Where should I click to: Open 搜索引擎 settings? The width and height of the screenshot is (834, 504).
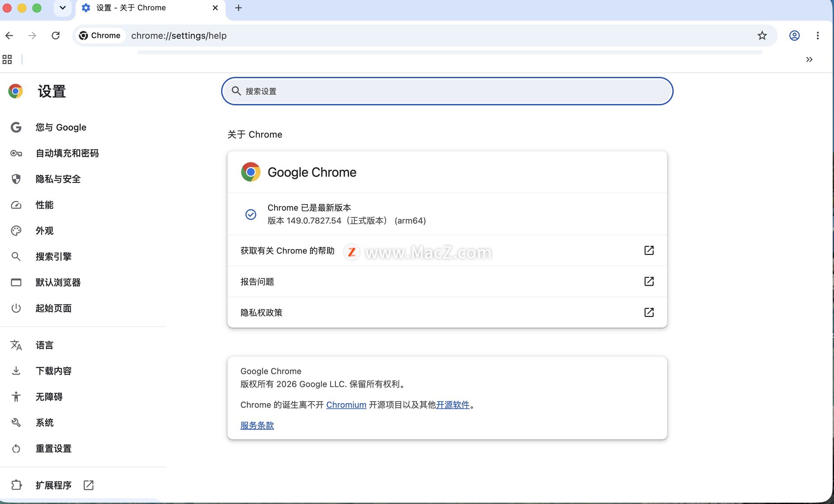pyautogui.click(x=53, y=257)
